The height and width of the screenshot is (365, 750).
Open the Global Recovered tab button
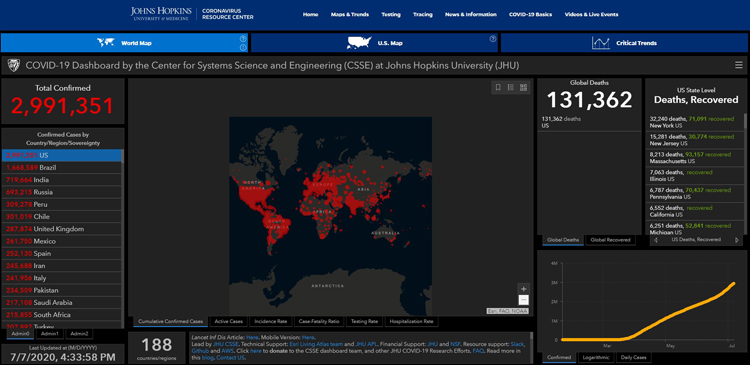click(x=610, y=240)
